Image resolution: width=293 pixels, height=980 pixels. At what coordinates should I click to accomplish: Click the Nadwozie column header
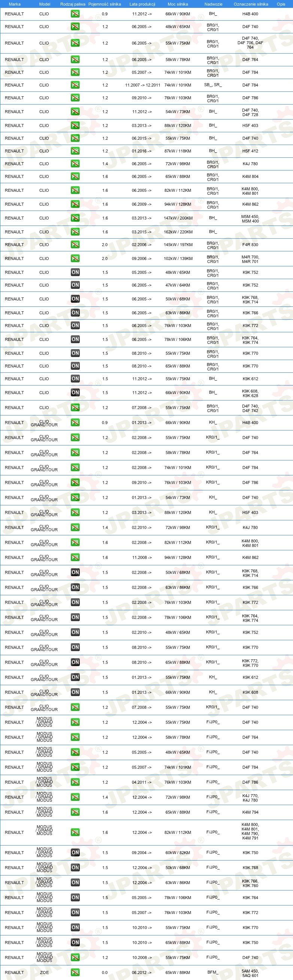pos(214,4)
